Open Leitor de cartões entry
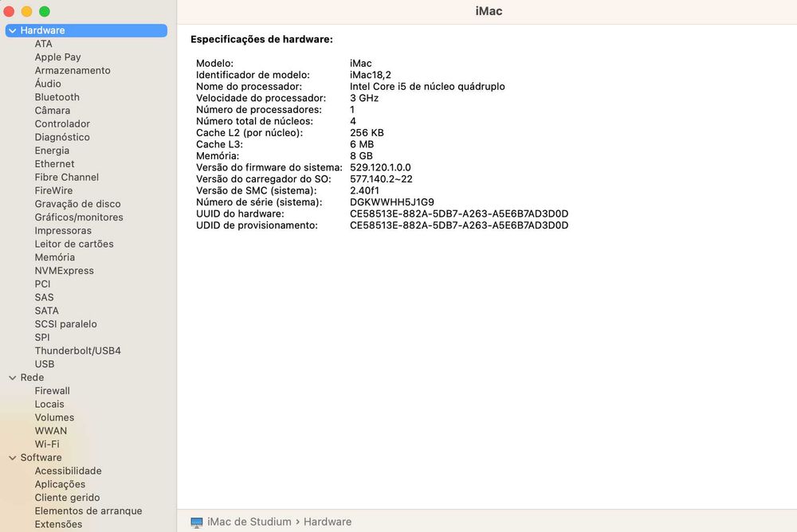 [x=74, y=244]
